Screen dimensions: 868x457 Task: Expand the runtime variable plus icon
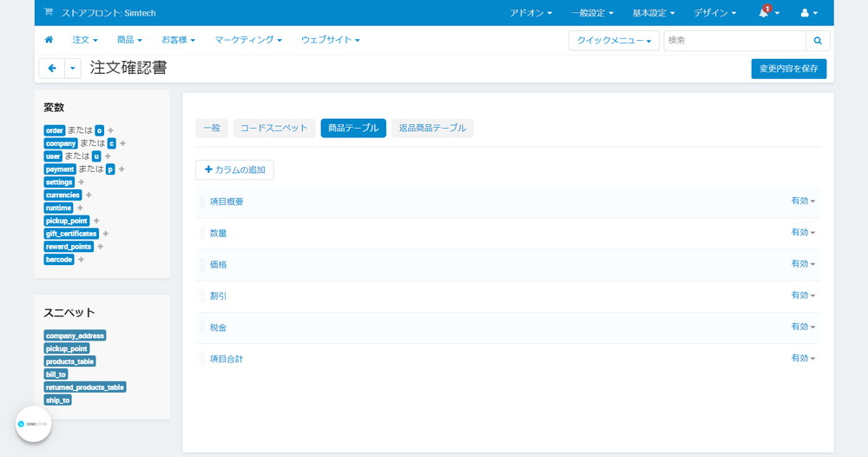click(80, 208)
